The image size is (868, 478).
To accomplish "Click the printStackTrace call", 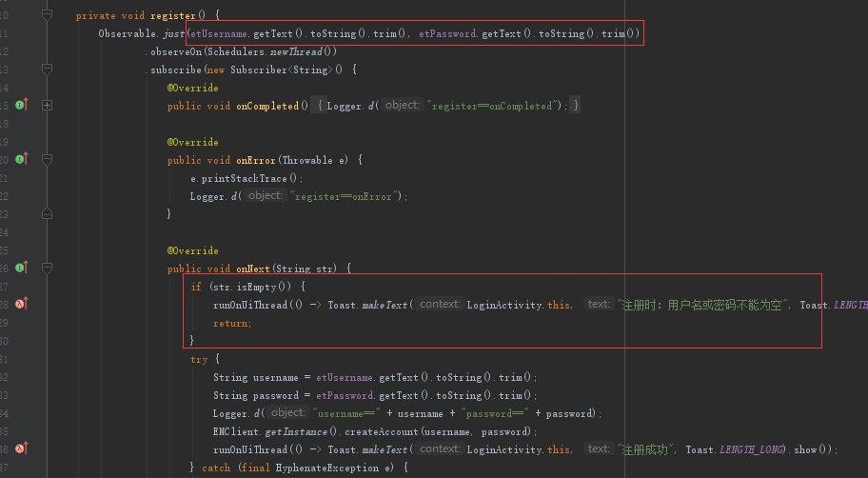I will coord(244,178).
